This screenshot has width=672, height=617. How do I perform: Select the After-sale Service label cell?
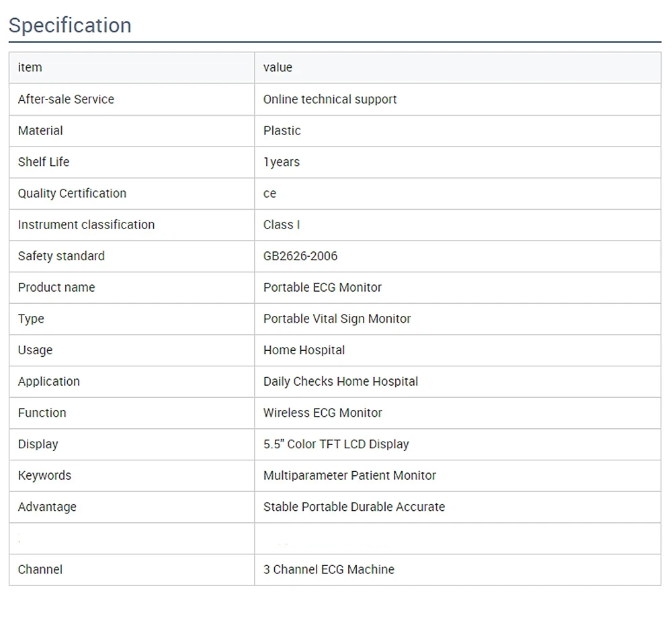click(66, 99)
